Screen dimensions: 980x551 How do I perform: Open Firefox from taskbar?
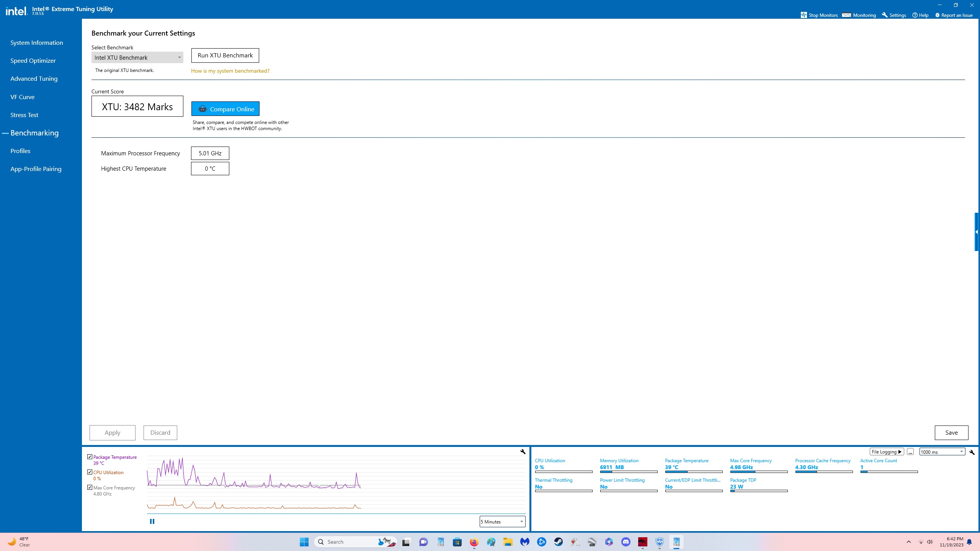click(x=474, y=542)
